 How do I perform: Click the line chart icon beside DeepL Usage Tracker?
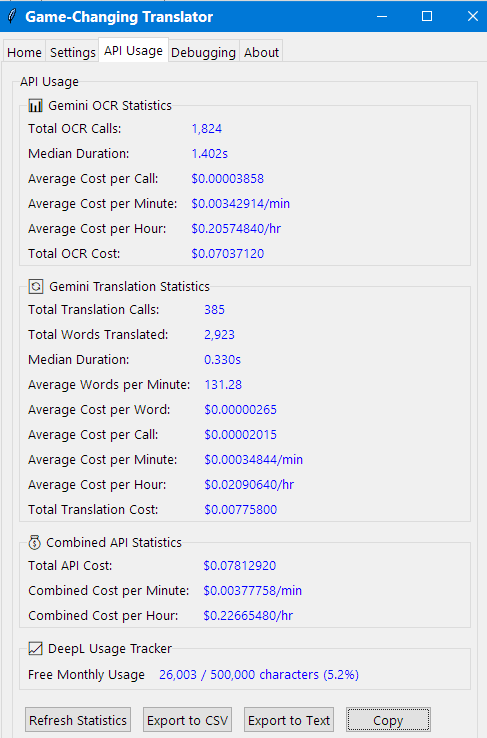point(35,649)
